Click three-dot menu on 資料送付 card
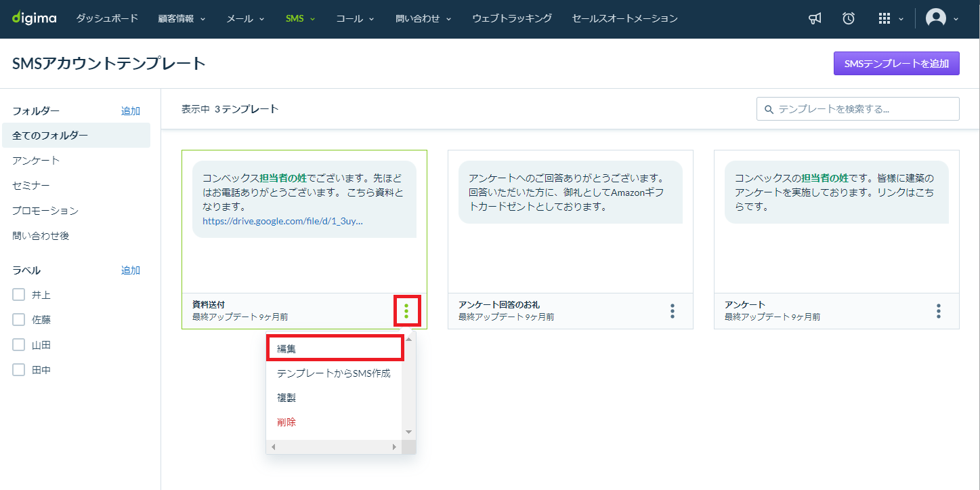The width and height of the screenshot is (980, 490). pos(406,311)
